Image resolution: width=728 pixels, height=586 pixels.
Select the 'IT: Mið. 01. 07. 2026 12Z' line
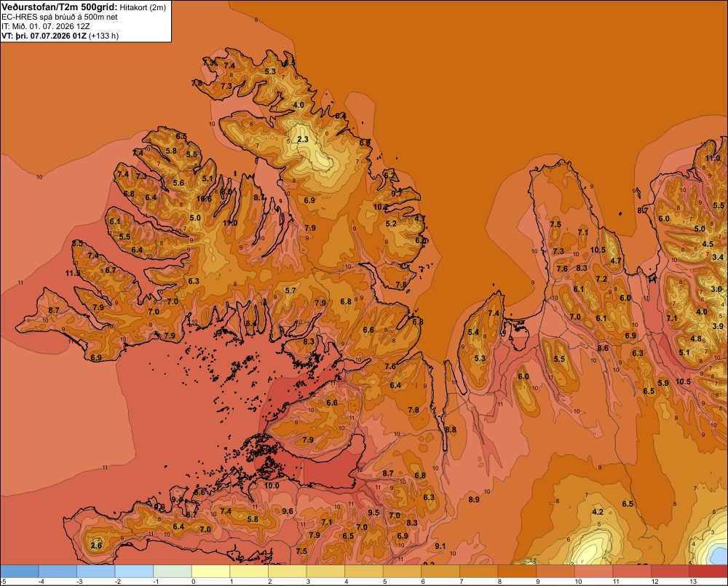pyautogui.click(x=45, y=26)
